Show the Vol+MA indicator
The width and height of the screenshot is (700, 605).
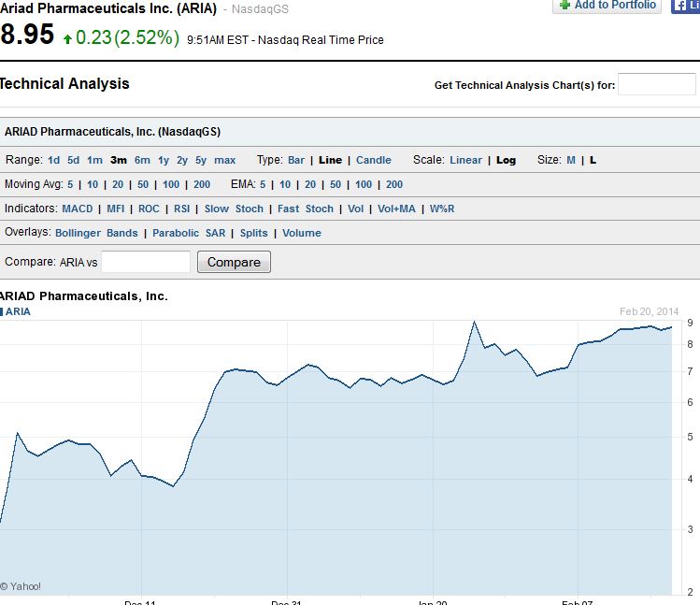click(x=396, y=209)
